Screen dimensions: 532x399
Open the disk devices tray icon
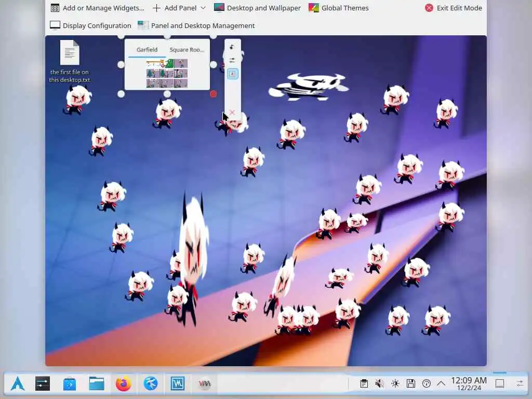point(411,384)
